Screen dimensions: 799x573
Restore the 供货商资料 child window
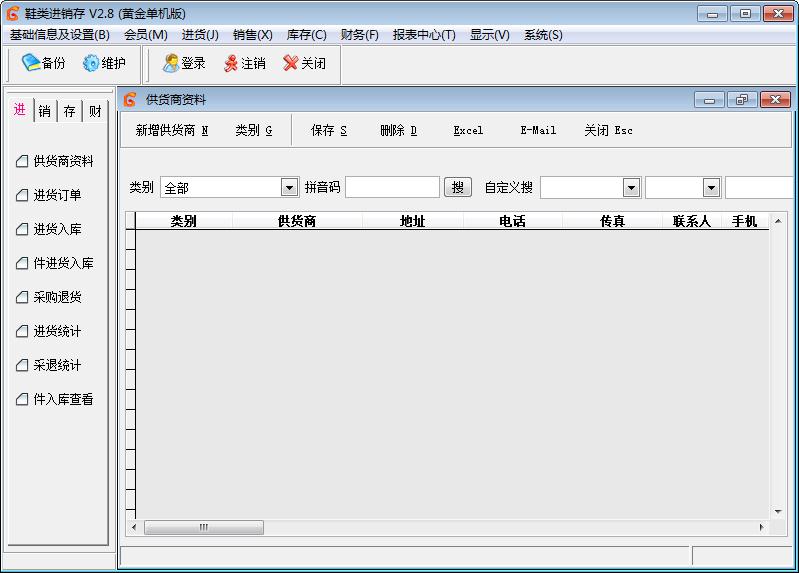pos(742,100)
